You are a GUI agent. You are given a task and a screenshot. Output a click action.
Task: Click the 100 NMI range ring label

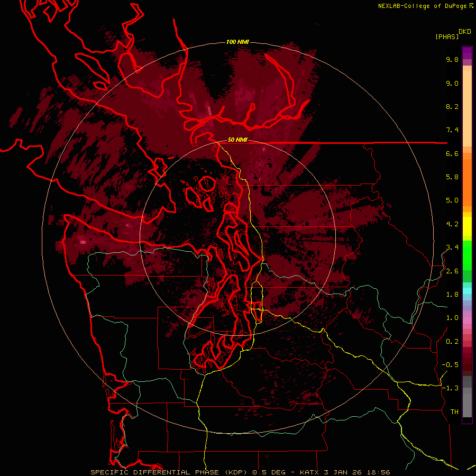point(237,42)
